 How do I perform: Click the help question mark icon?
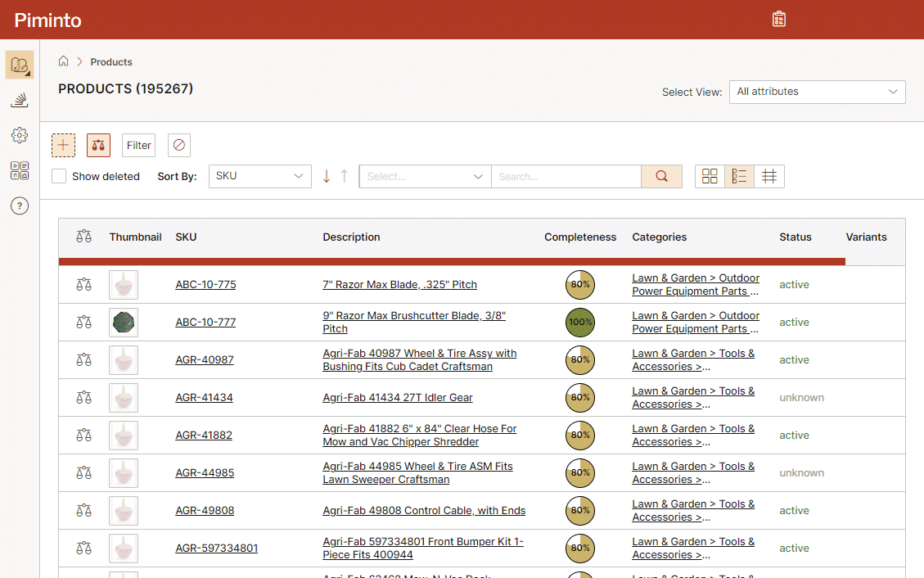pyautogui.click(x=20, y=205)
